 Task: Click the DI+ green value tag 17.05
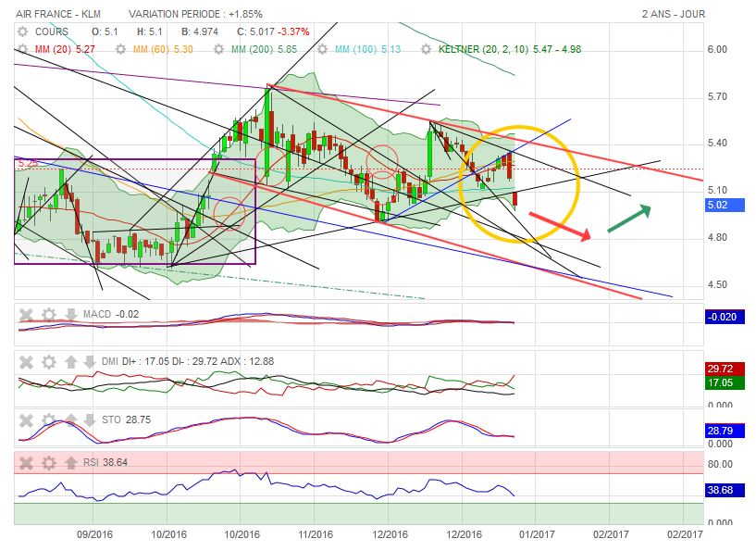(x=725, y=382)
